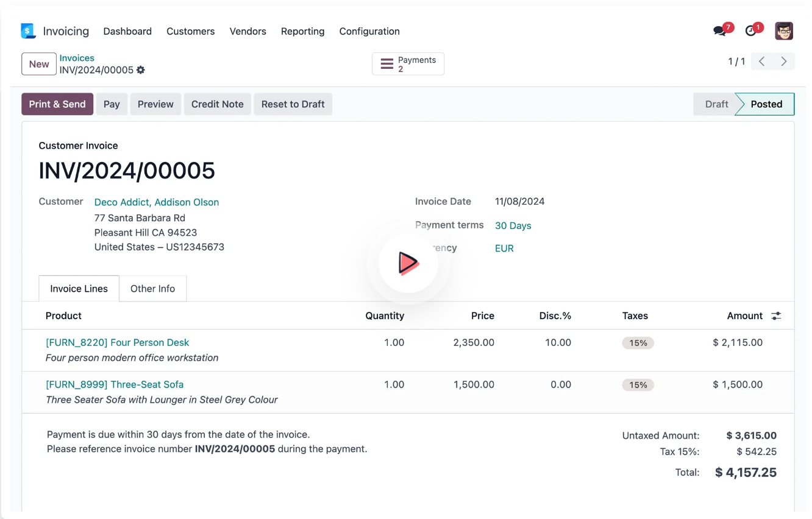The width and height of the screenshot is (812, 519).
Task: Go to previous record arrow
Action: [762, 62]
